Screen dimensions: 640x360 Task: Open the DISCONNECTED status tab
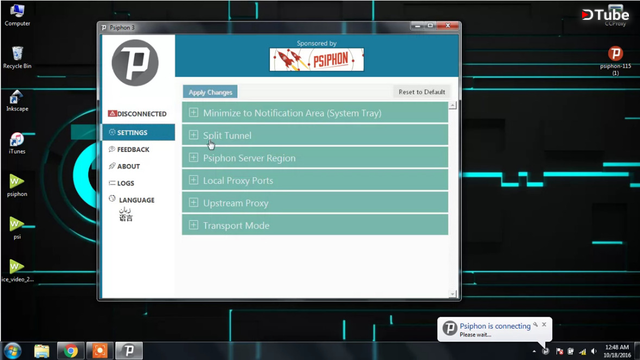[x=138, y=113]
